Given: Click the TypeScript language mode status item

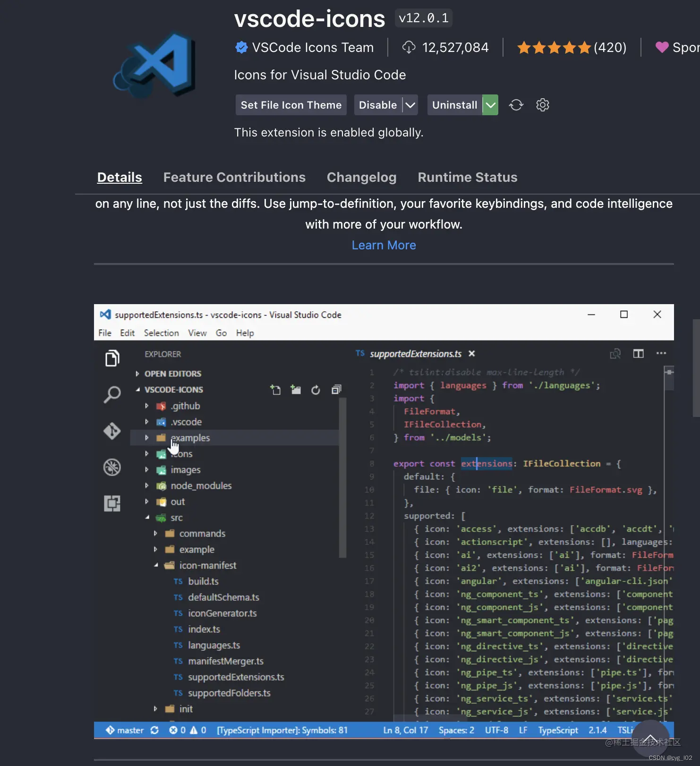Looking at the screenshot, I should pos(558,730).
